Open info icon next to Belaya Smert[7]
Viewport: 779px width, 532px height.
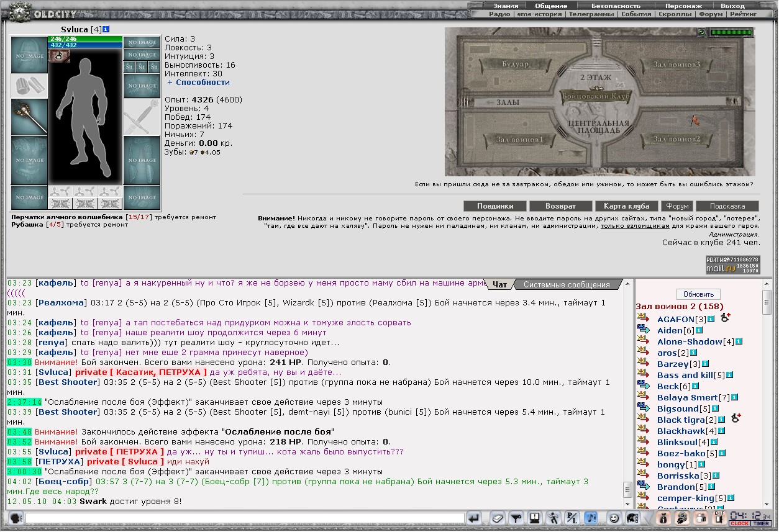click(x=735, y=397)
